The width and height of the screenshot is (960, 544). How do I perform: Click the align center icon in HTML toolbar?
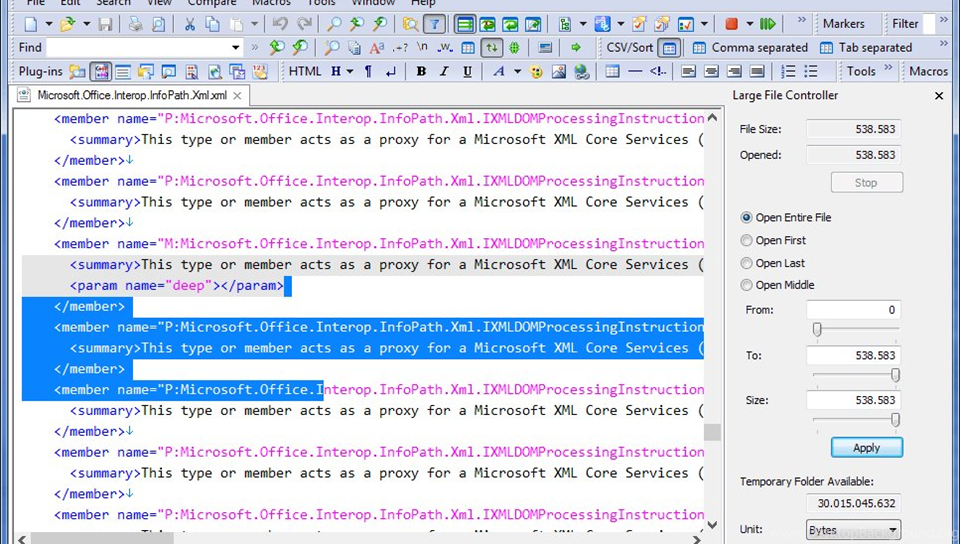[711, 72]
